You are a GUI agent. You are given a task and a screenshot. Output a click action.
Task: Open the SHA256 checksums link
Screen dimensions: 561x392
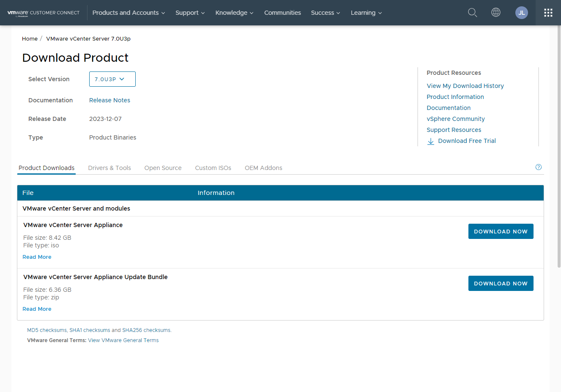coord(146,330)
